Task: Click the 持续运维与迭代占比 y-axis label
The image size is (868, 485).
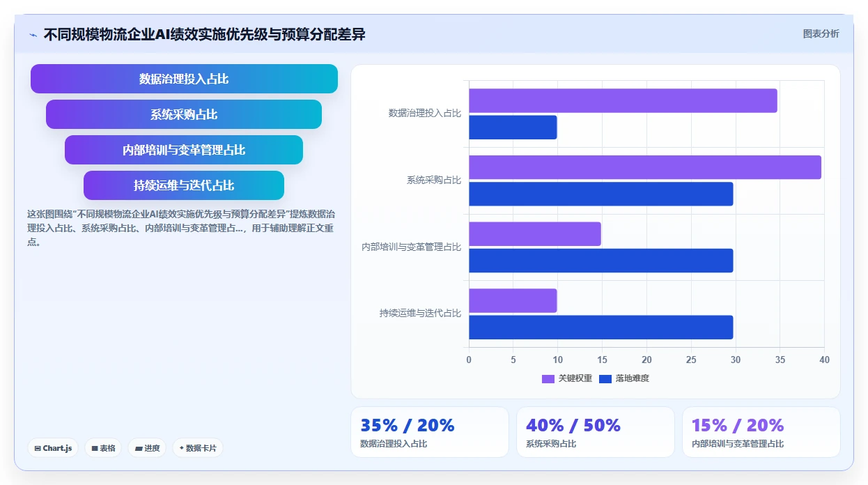Action: (x=421, y=314)
